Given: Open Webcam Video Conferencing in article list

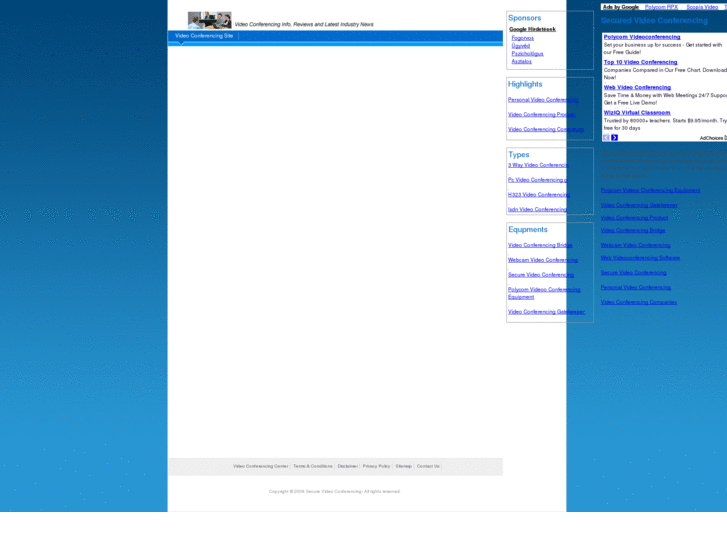Looking at the screenshot, I should click(x=635, y=245).
